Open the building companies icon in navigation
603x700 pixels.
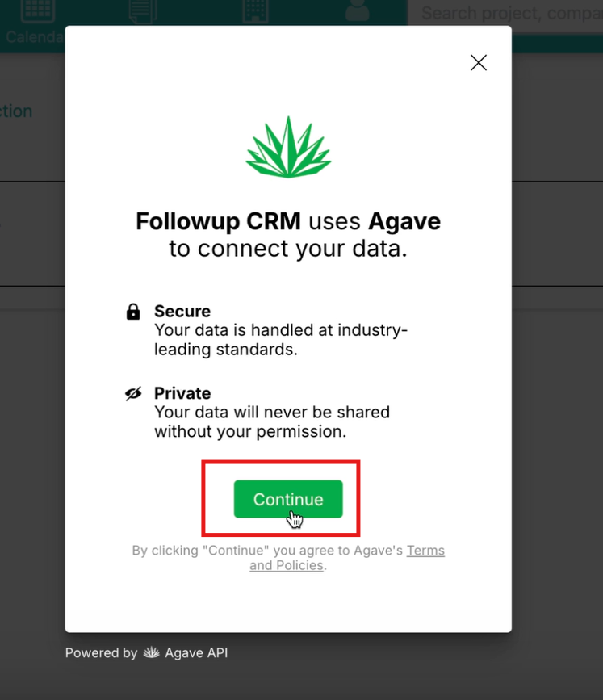tap(255, 10)
